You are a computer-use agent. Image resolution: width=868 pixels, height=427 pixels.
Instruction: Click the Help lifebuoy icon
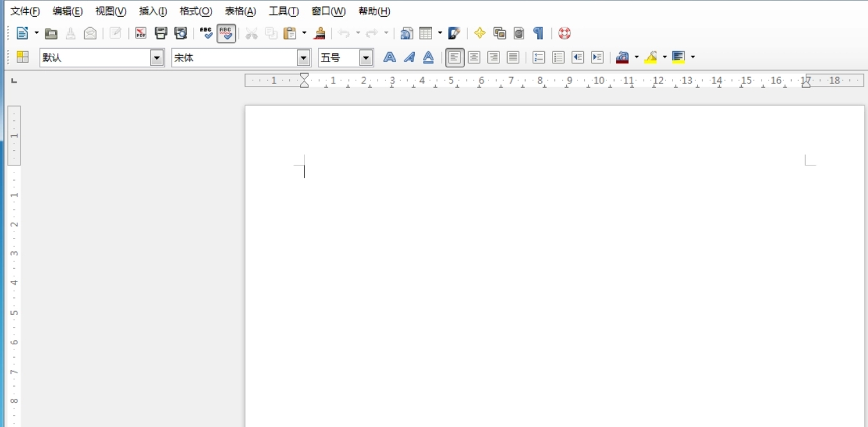tap(564, 33)
